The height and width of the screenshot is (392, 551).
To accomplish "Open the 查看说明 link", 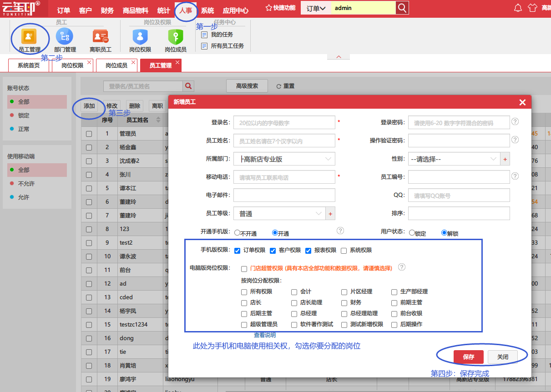I will pos(265,335).
